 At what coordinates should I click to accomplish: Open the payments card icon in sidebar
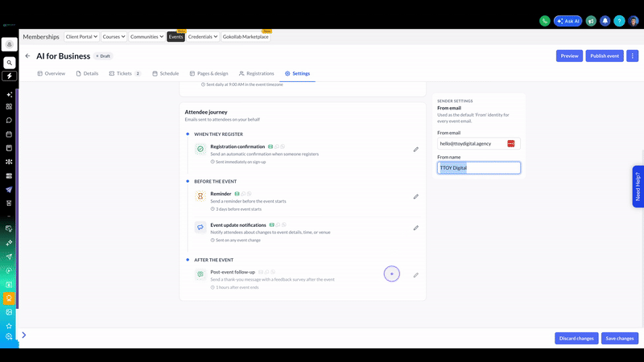click(9, 175)
